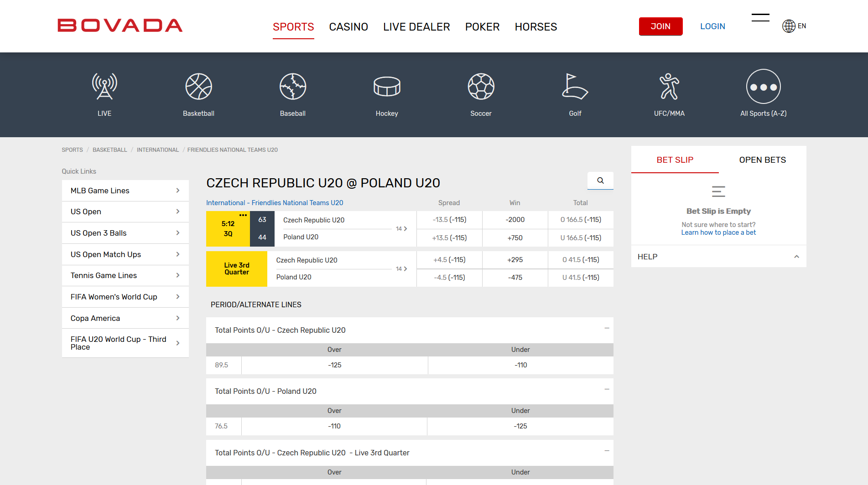
Task: Open US Open 3 Balls quick link
Action: [125, 233]
